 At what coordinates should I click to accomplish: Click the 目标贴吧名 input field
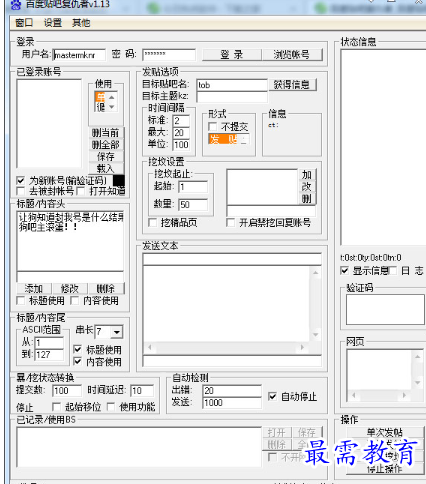point(232,85)
